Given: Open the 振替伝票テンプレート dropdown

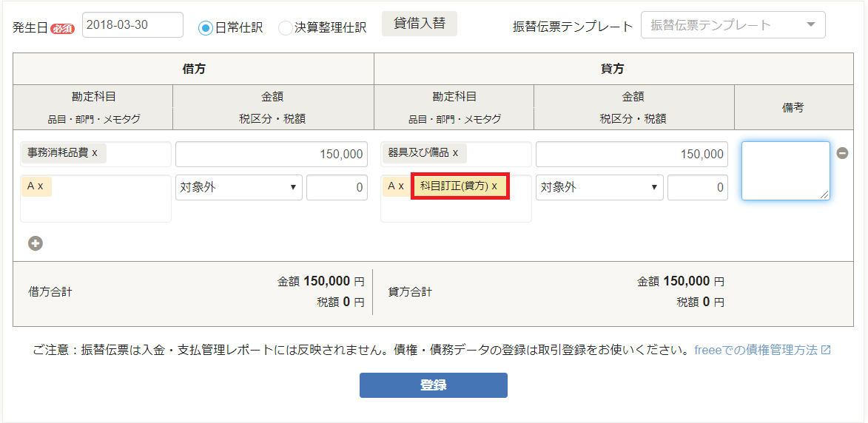Looking at the screenshot, I should click(733, 25).
